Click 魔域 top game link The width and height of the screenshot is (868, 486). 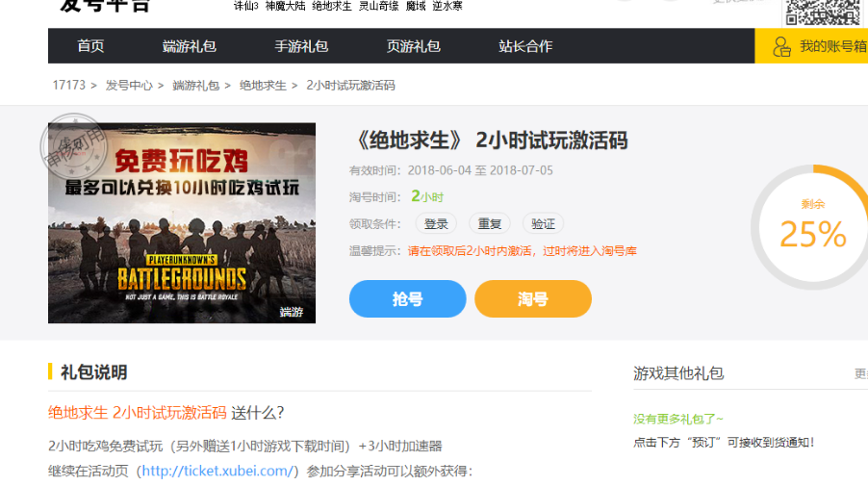click(x=416, y=6)
